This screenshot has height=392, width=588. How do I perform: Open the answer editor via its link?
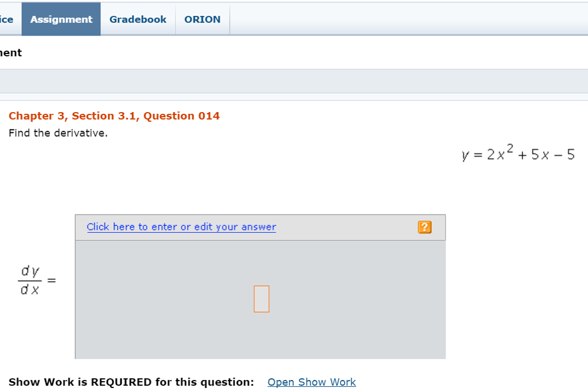pyautogui.click(x=181, y=226)
